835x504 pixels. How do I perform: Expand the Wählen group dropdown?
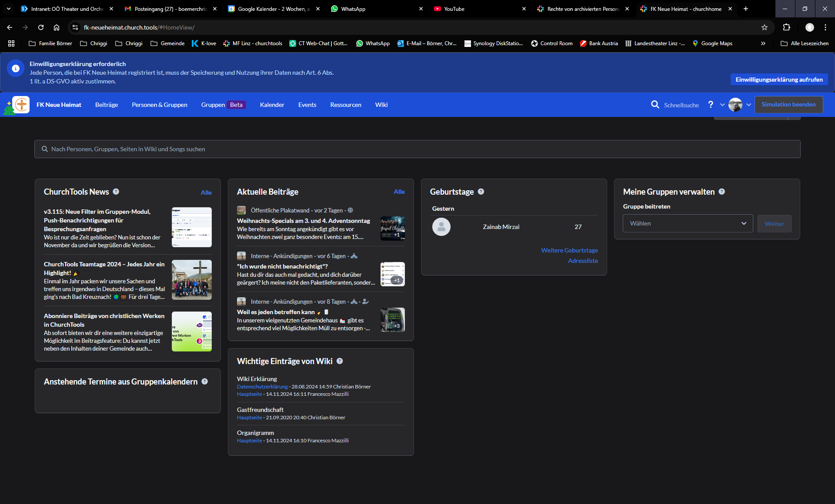688,223
